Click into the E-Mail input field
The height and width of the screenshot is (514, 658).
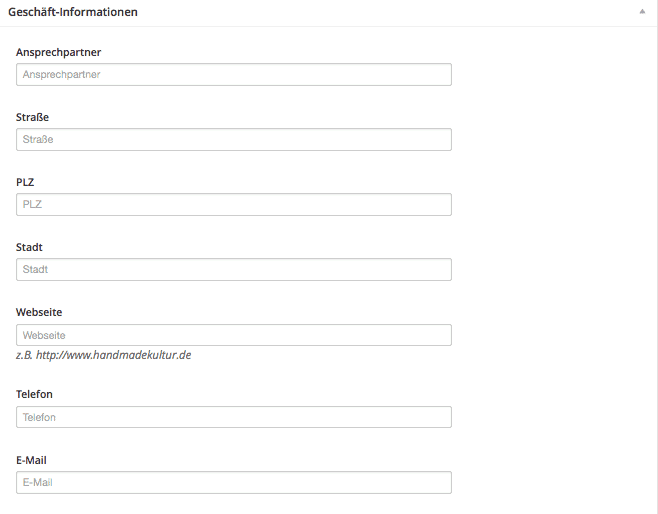coord(233,482)
